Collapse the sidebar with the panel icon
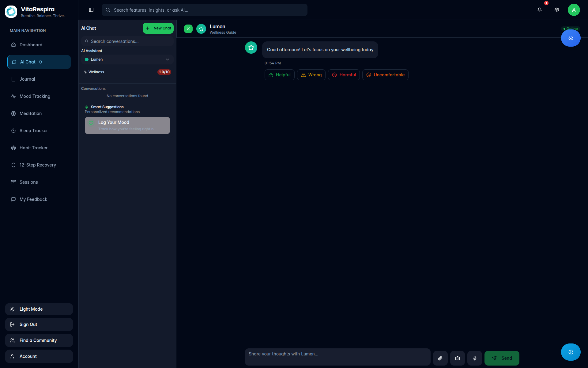 point(91,10)
